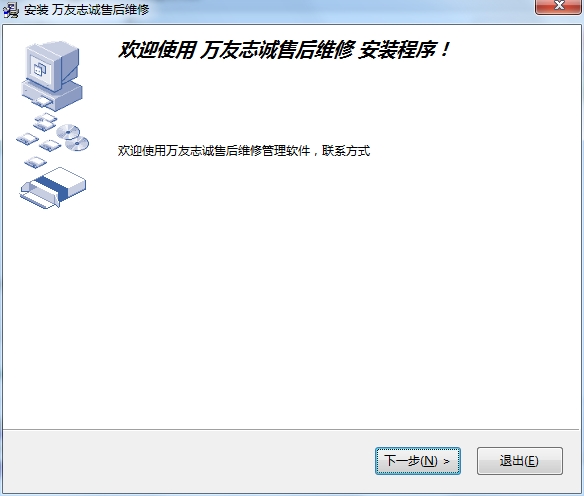Close the installer window with the red X
Viewport: 584px width, 496px height.
point(559,6)
